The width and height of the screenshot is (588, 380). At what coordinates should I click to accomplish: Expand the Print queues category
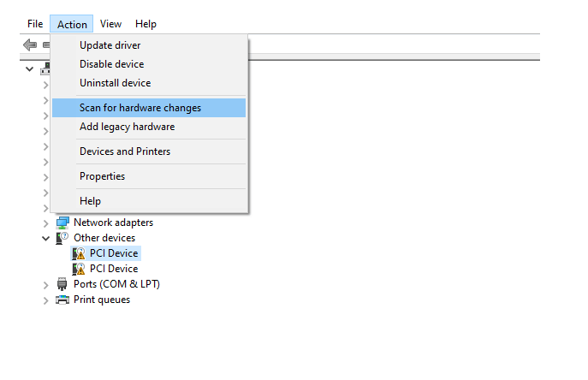tap(45, 300)
